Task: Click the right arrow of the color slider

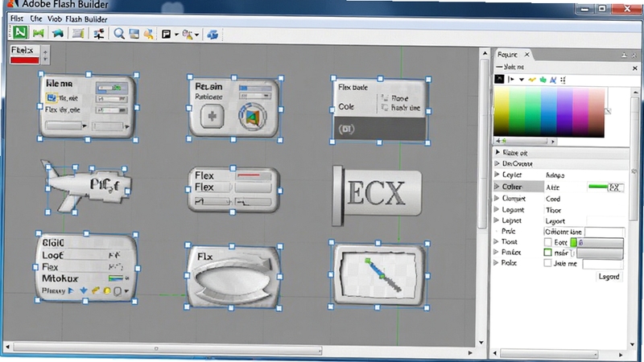Action: point(553,142)
